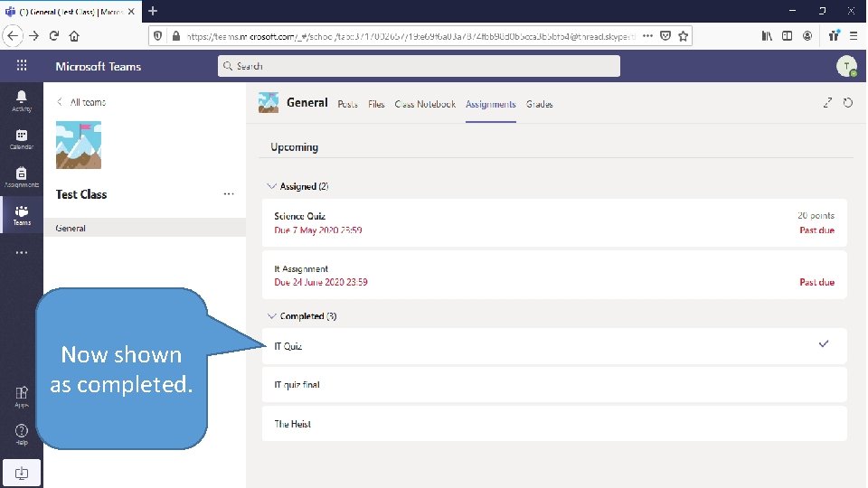Reload the browser page

coord(54,36)
